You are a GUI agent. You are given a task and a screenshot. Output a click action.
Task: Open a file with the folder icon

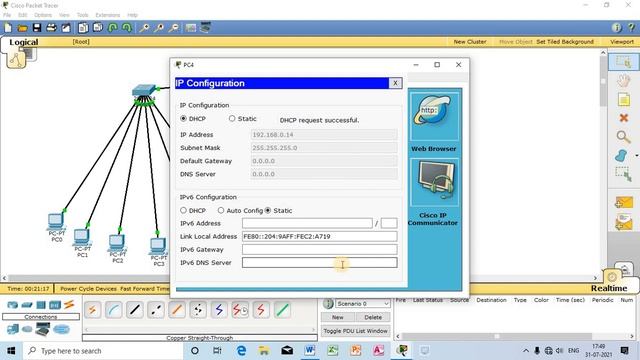[x=22, y=28]
